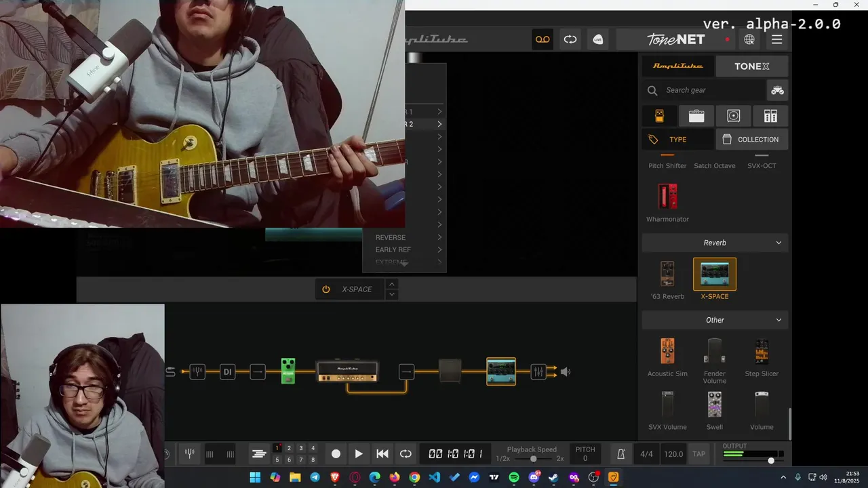Click the record button

click(x=336, y=454)
